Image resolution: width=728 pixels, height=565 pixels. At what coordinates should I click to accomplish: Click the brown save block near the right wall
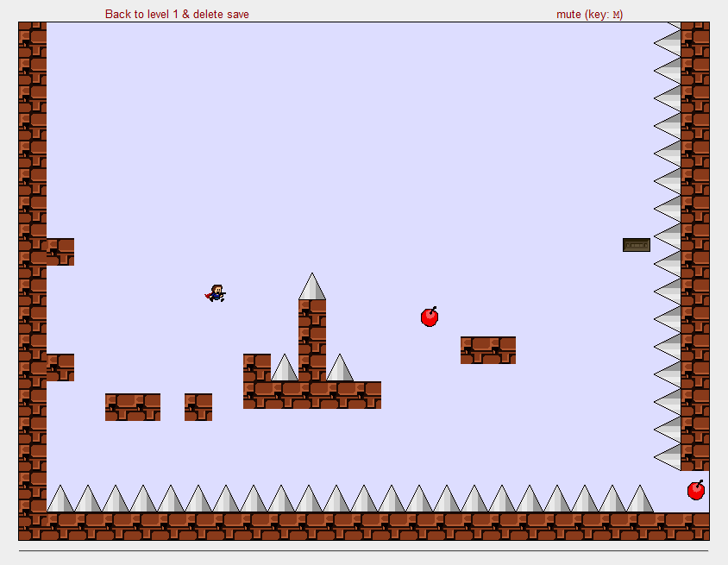636,245
